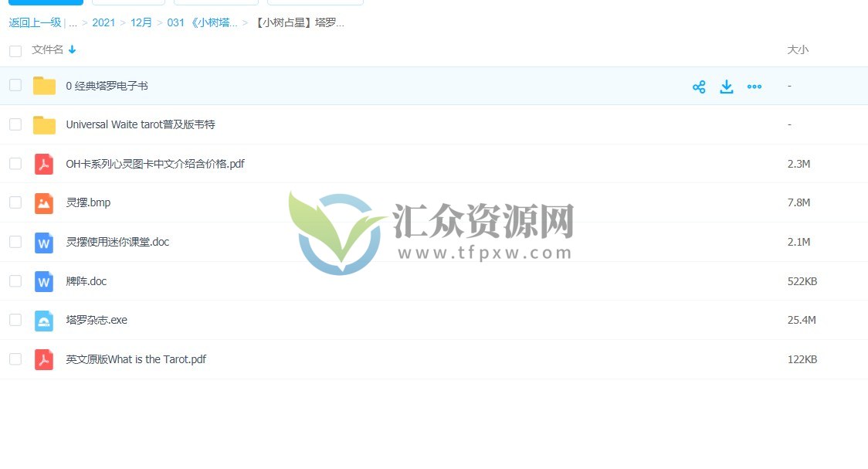Open the folder icon for Universal Waite tarot普及版韦特
The image size is (868, 469).
coord(43,124)
